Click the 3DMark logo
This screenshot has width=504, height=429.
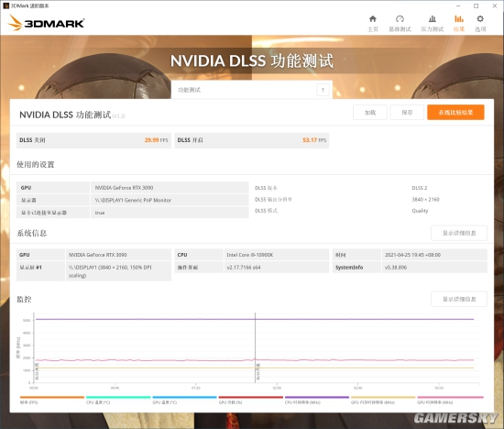pyautogui.click(x=46, y=23)
